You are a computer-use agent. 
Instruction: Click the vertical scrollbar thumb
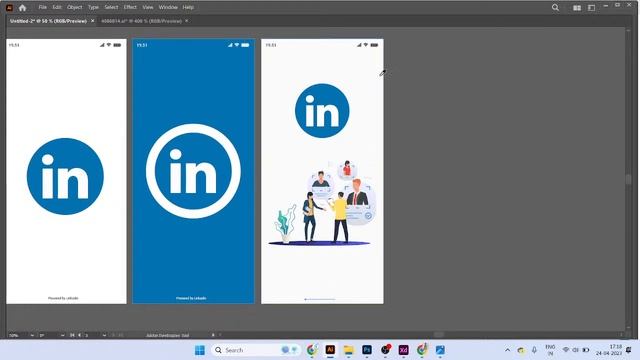click(629, 179)
